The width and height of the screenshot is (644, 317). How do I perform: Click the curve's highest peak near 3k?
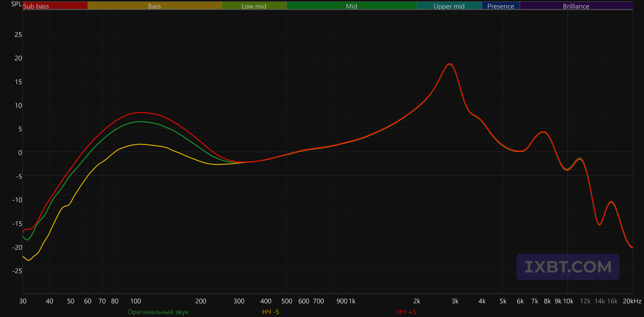(x=450, y=64)
